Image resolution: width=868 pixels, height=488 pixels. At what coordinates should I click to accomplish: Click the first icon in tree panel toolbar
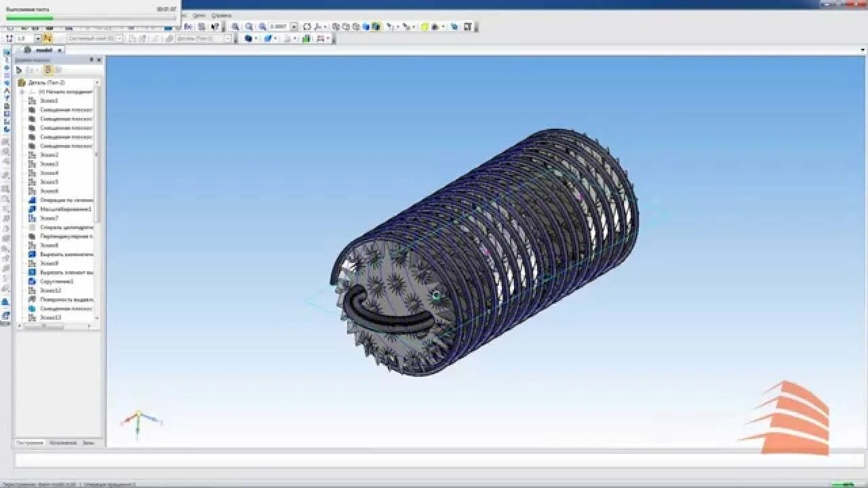[x=18, y=70]
